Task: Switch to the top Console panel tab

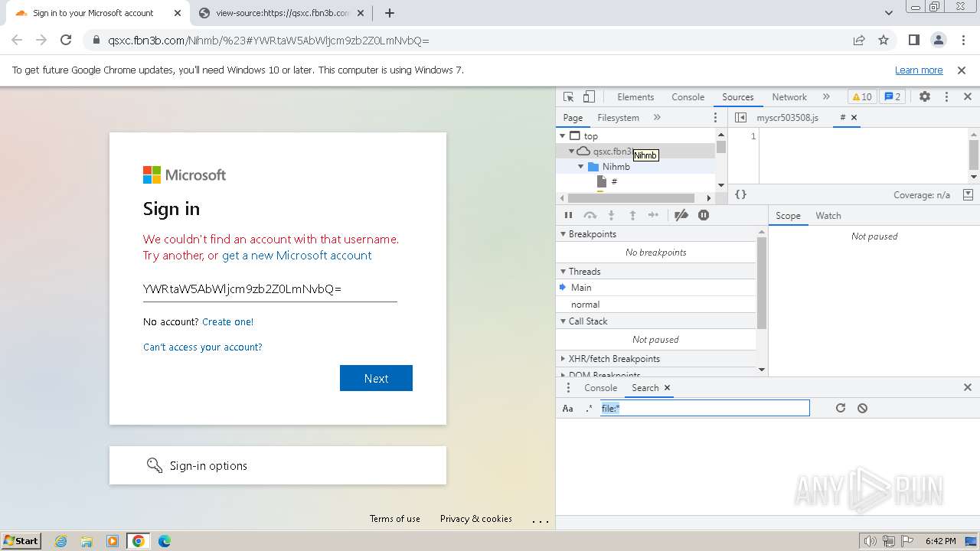Action: [688, 97]
